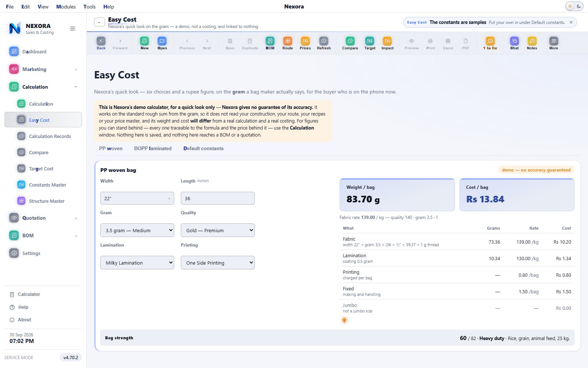Open the Width 22" combo box
Screen dimensions: 588x368
(137, 198)
